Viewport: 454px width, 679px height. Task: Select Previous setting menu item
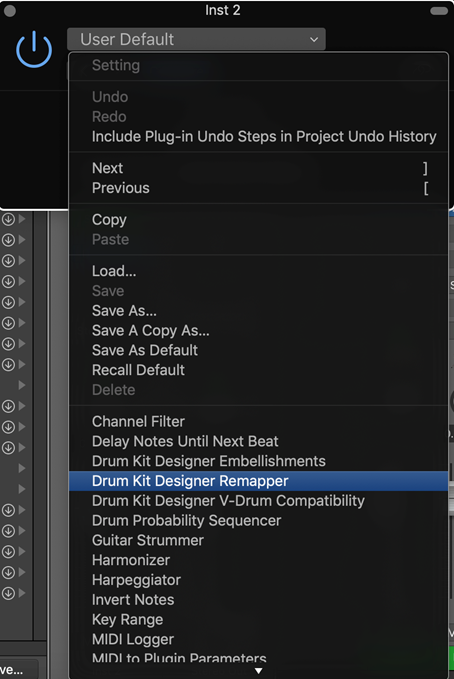[259, 188]
